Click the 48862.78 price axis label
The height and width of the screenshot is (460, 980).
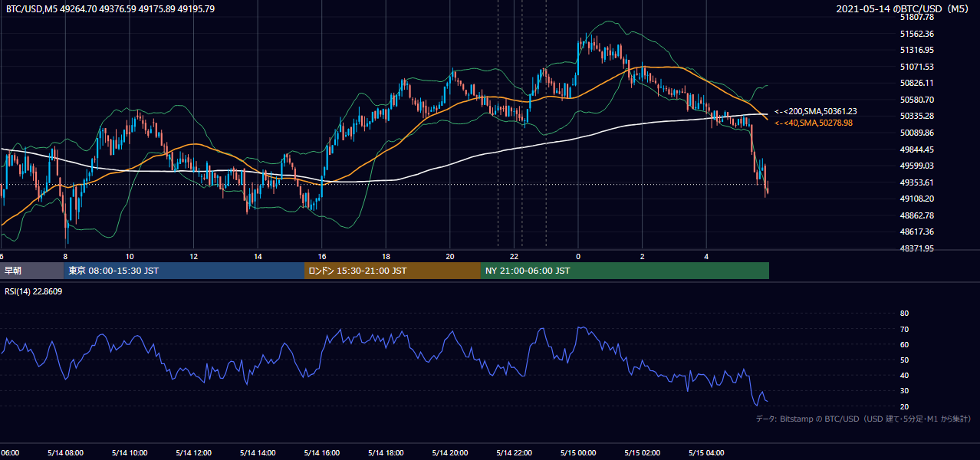pos(916,215)
